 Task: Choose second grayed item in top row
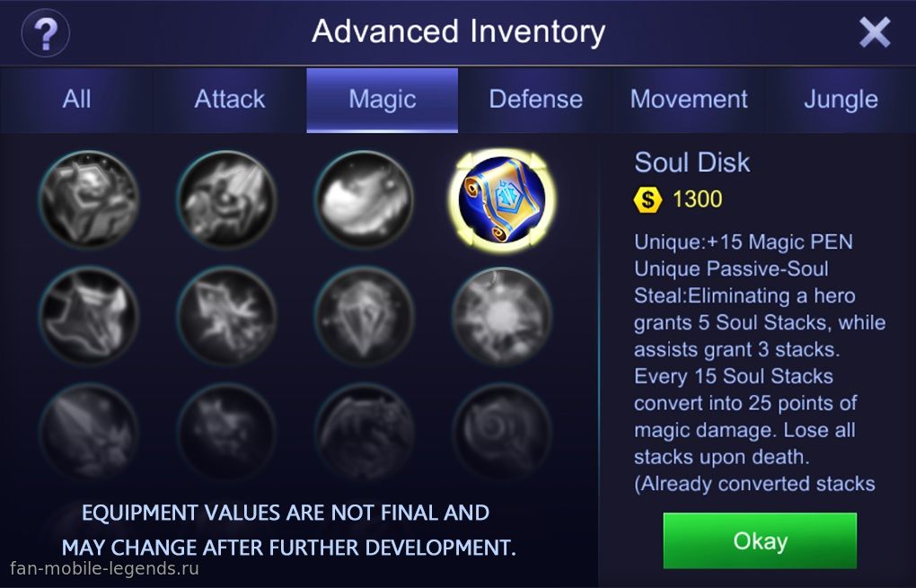(x=226, y=199)
